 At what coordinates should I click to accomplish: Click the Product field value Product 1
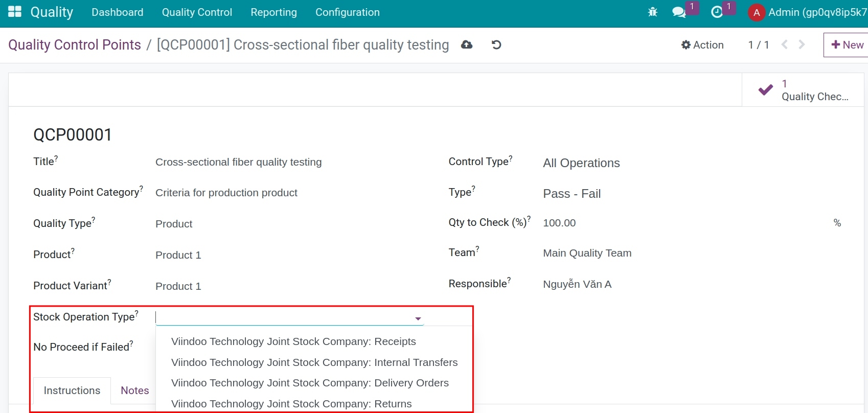(178, 255)
